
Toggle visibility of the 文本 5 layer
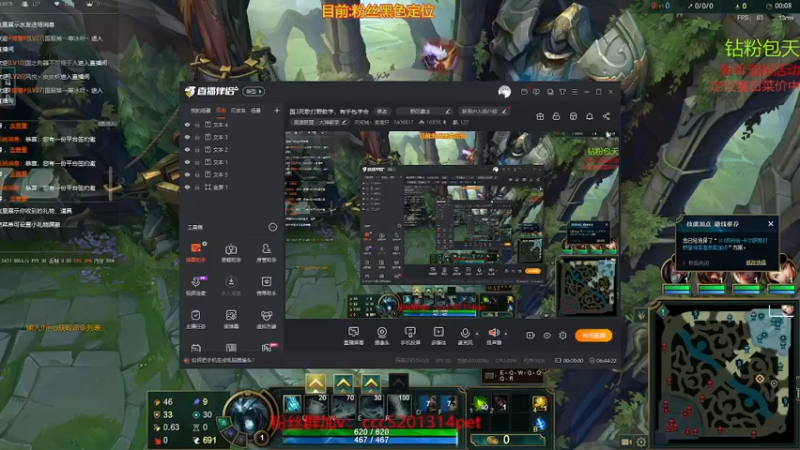pos(187,174)
